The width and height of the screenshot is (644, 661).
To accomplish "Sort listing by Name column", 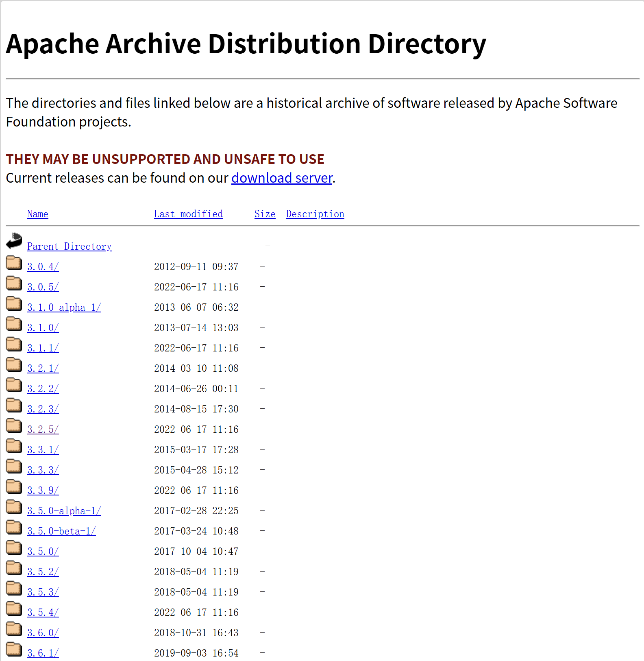I will click(38, 214).
